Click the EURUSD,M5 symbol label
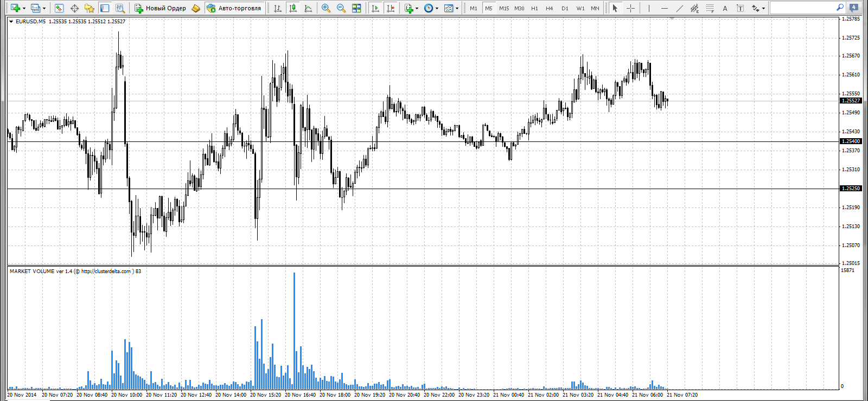The image size is (868, 401). 30,22
